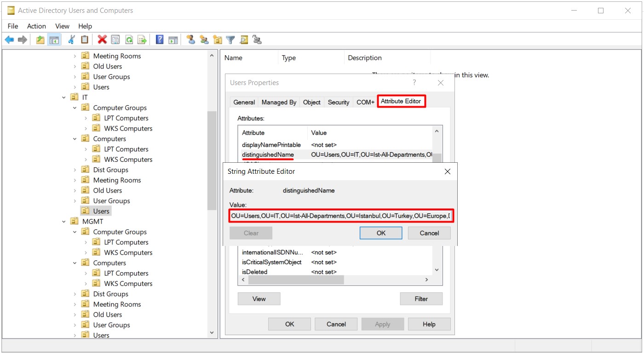Click the Back arrow toolbar icon
This screenshot has height=354, width=644.
(9, 40)
